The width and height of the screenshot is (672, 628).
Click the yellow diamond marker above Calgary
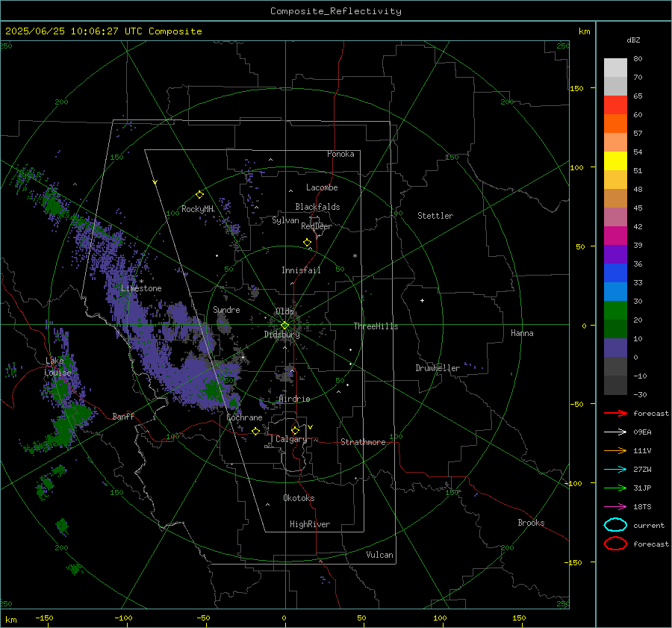[295, 430]
